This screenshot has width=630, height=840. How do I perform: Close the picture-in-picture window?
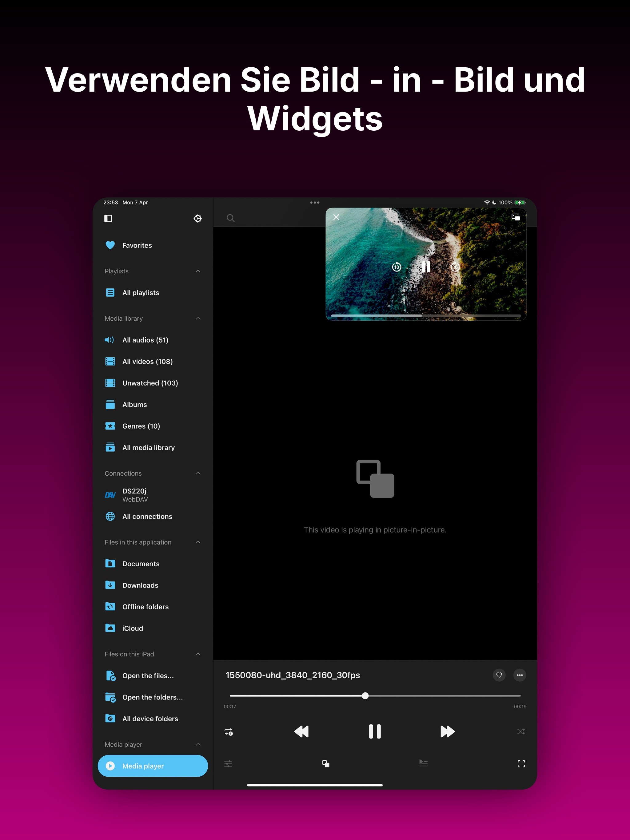coord(336,217)
